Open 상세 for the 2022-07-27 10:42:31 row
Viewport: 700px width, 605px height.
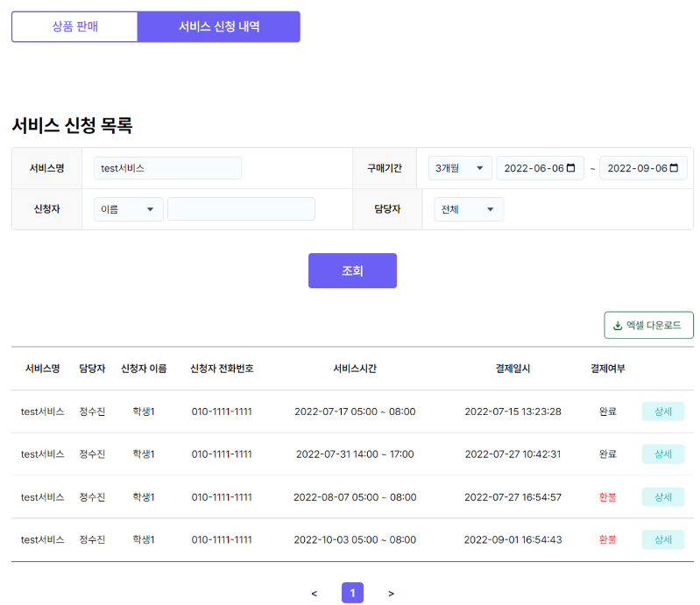[x=662, y=454]
